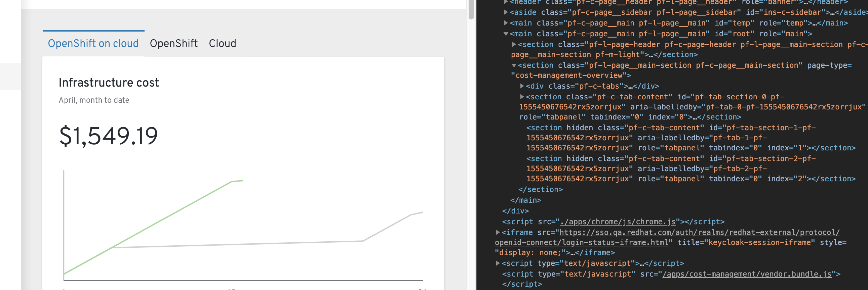Click the $1,549.19 cost value
This screenshot has width=868, height=290.
pyautogui.click(x=109, y=136)
